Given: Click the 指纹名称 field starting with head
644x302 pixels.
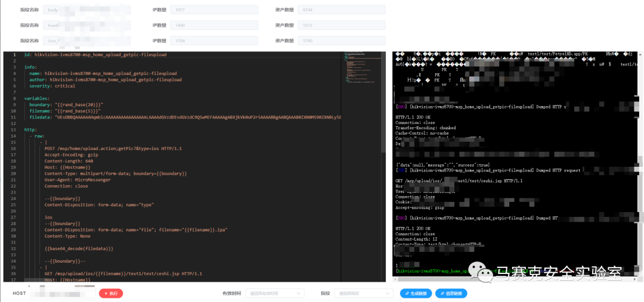Looking at the screenshot, I should tap(86, 25).
